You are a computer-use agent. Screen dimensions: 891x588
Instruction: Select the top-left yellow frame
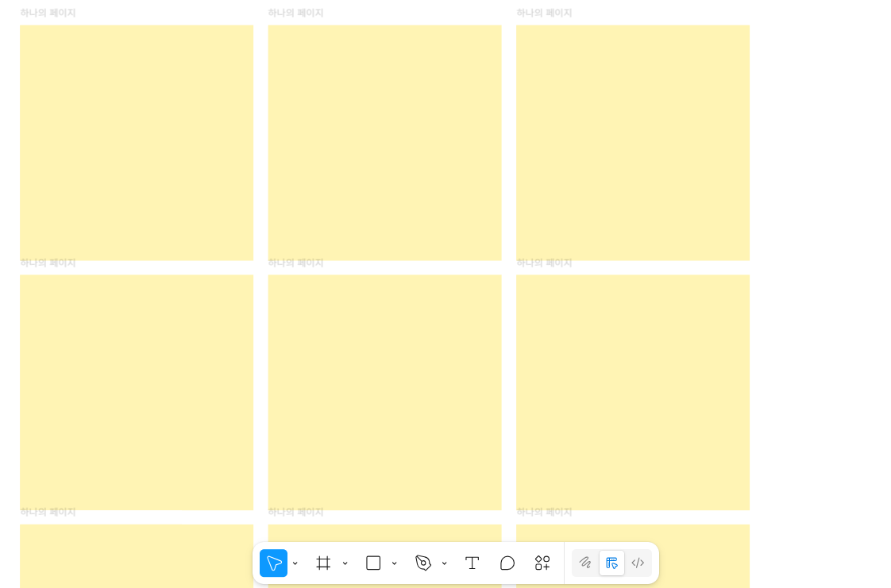(137, 143)
